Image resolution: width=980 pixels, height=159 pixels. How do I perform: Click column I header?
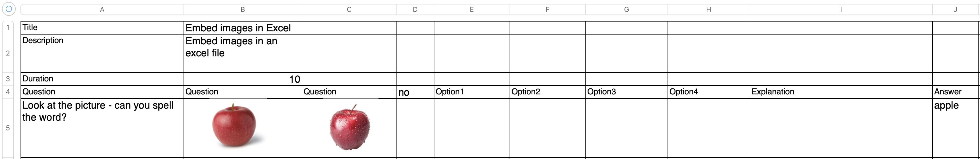coord(841,10)
